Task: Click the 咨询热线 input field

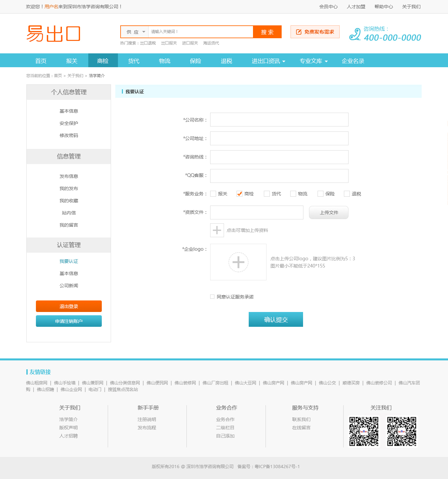Action: 279,157
